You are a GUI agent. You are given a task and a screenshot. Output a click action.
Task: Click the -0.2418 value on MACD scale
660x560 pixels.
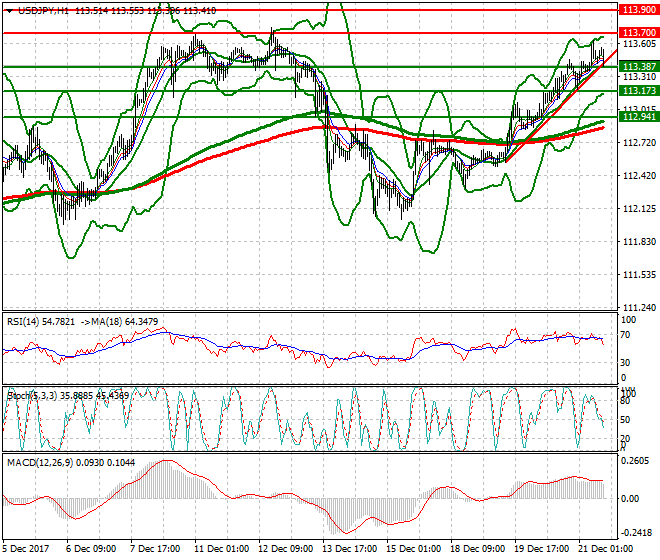(638, 533)
